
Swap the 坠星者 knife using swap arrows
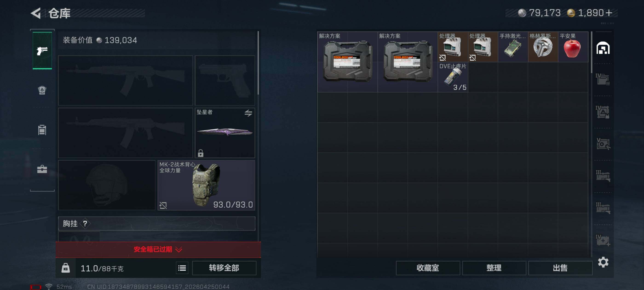pos(248,113)
